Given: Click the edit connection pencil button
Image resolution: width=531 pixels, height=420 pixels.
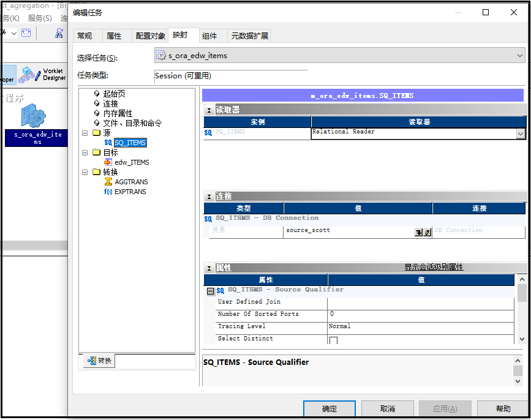Looking at the screenshot, I should point(427,233).
